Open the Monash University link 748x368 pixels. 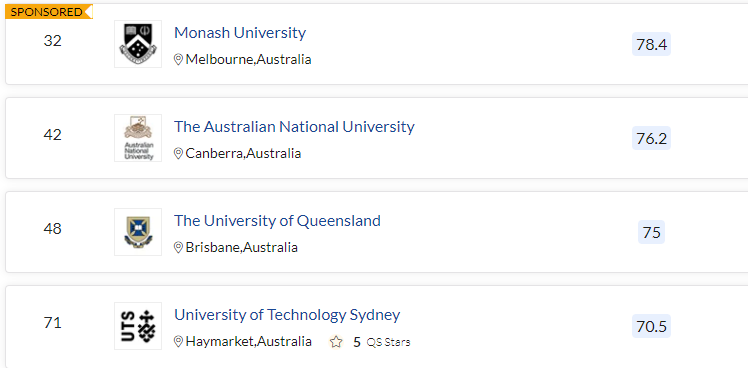239,33
